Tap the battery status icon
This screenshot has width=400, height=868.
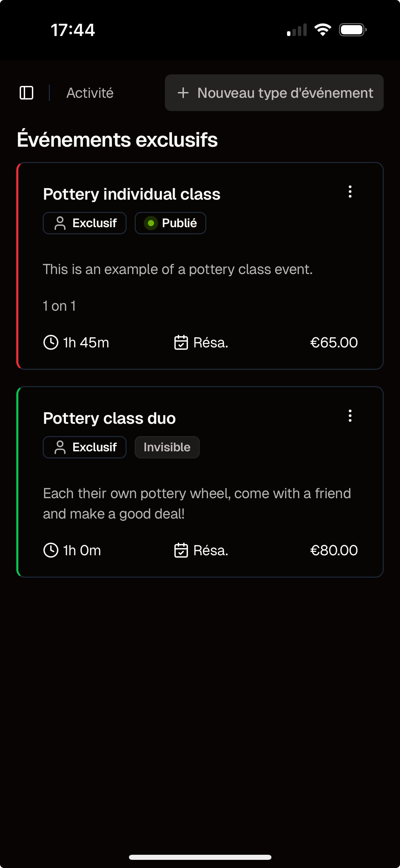pos(353,30)
